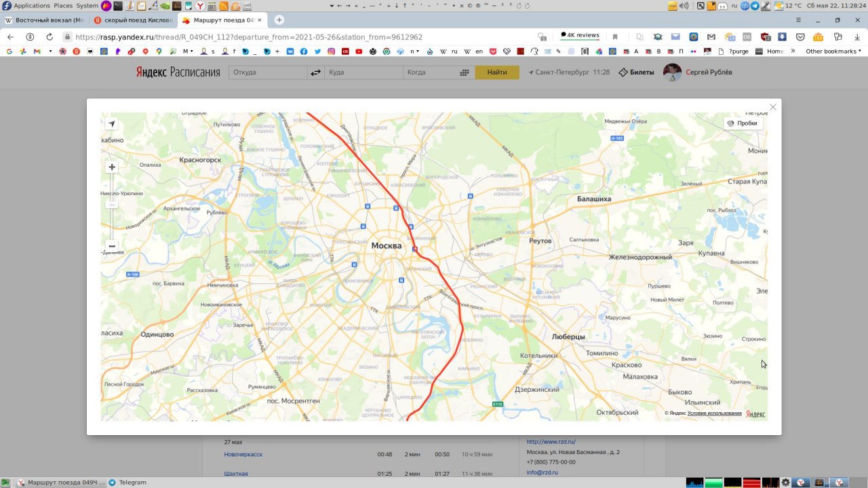Expand the n bookmarks folder dropdown
The height and width of the screenshot is (488, 868).
tap(415, 52)
